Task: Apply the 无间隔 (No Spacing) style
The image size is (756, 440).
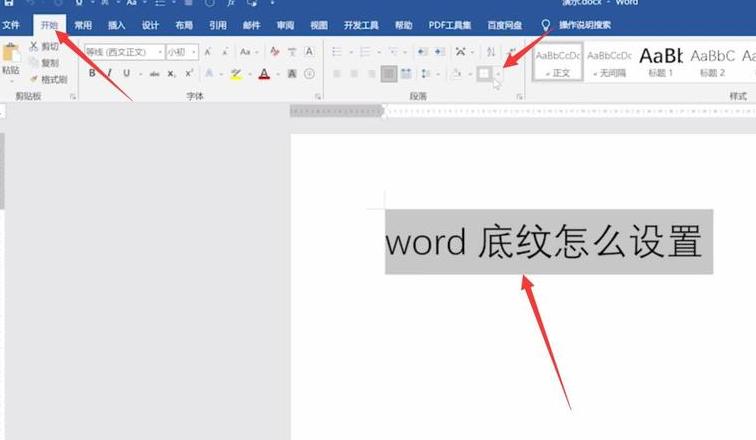Action: (609, 62)
